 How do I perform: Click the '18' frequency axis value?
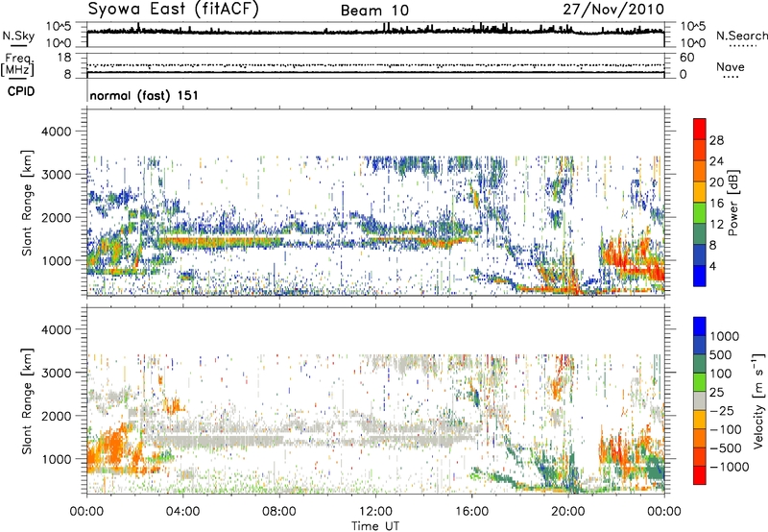point(63,58)
